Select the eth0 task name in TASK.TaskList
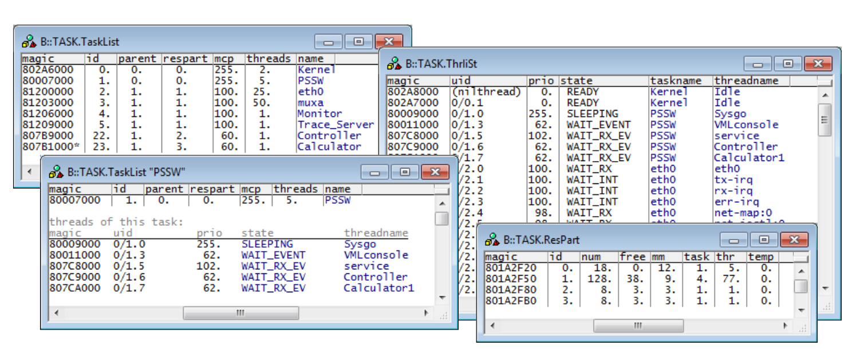 [x=310, y=92]
